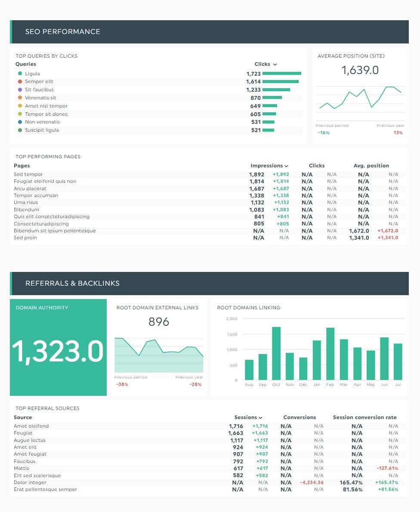
Task: Select the Feb bar in Root Domains Linking
Action: point(330,354)
